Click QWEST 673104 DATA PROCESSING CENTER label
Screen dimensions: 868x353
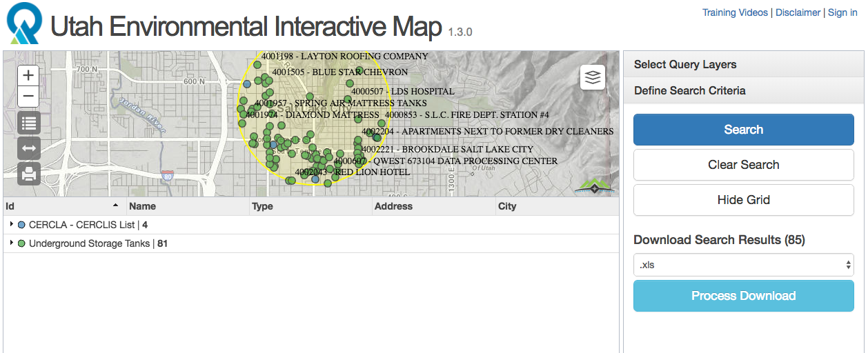pos(445,161)
